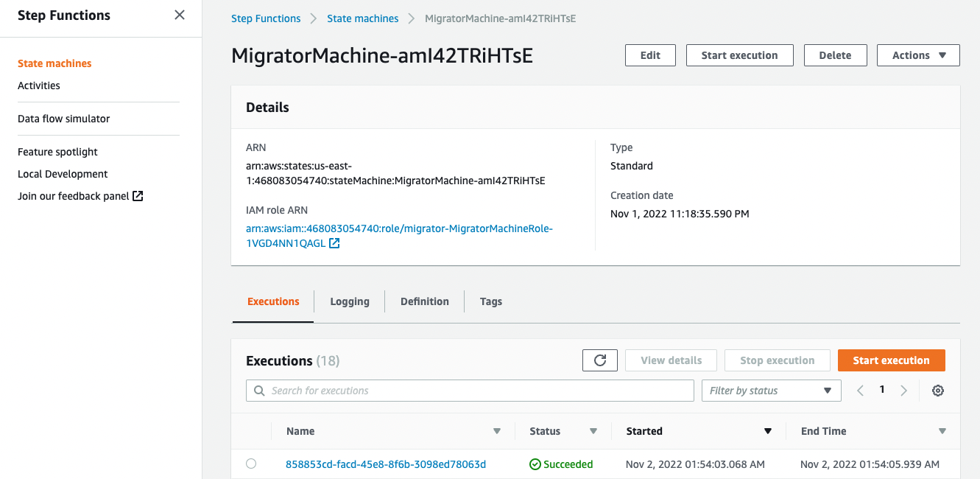Open Local Development
The height and width of the screenshot is (479, 980).
[63, 174]
